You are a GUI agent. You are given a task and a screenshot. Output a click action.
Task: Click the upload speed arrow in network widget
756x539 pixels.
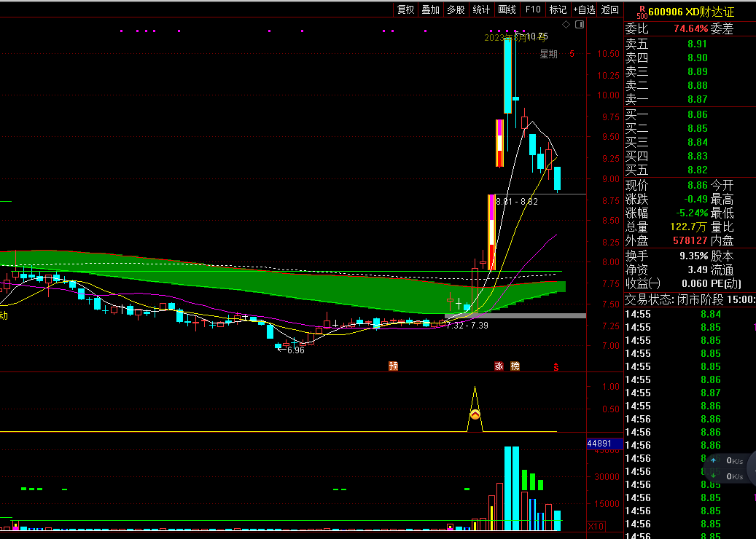(713, 460)
